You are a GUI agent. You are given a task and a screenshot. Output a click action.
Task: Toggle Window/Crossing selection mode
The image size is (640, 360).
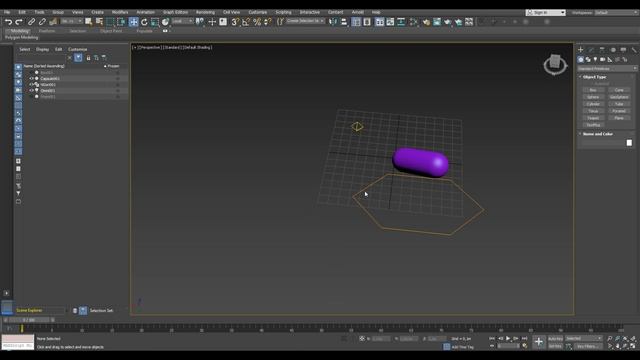pos(121,22)
